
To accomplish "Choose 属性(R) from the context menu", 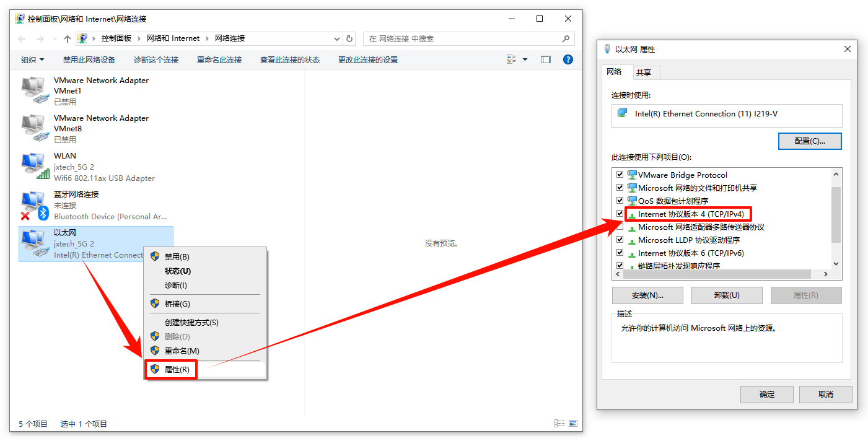I will 171,370.
